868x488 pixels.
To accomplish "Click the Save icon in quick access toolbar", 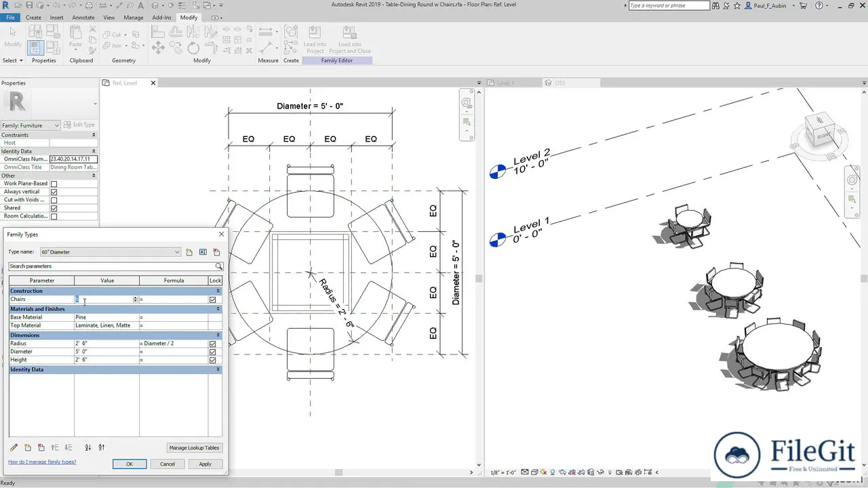I will pyautogui.click(x=29, y=5).
